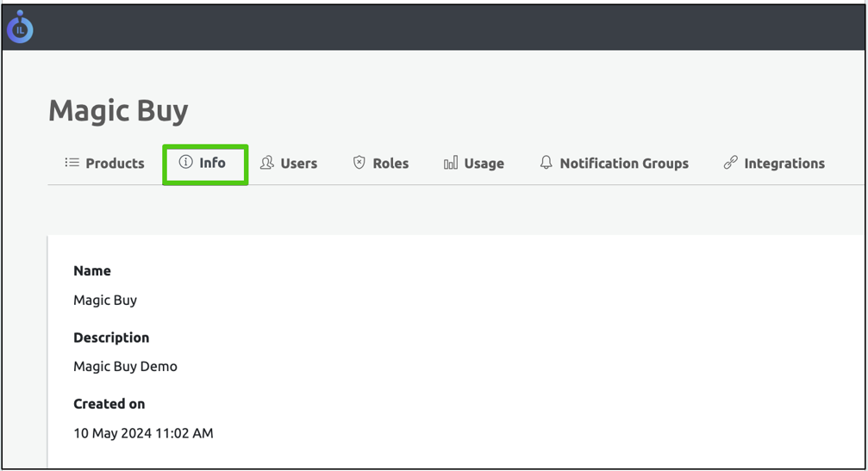Click the IL logo in the header
This screenshot has width=868, height=471.
20,28
